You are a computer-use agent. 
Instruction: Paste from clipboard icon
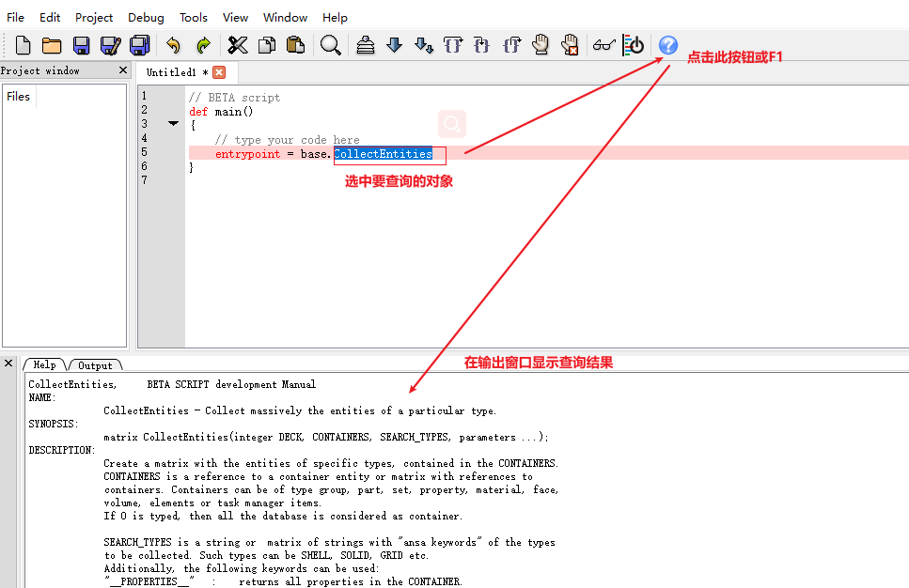[295, 45]
